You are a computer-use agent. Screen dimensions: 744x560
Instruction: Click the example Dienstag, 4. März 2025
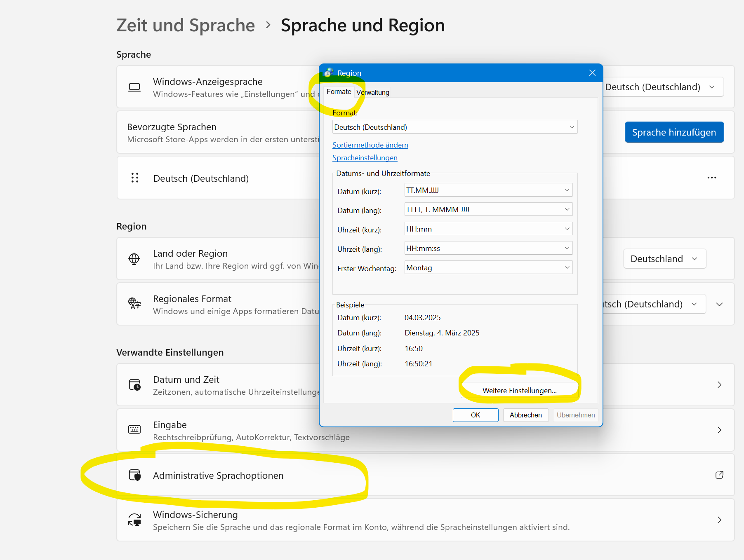coord(442,333)
